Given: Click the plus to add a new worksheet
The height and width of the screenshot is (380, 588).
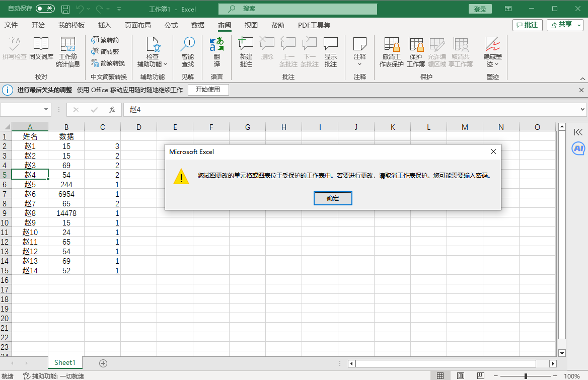Looking at the screenshot, I should point(103,362).
